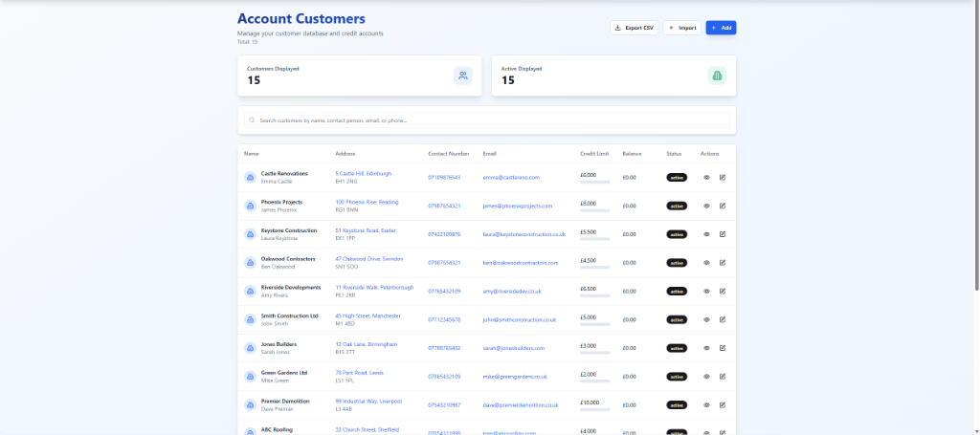Click laura@keystoneconstruction.co.uk email link
This screenshot has width=980, height=435.
coord(524,234)
